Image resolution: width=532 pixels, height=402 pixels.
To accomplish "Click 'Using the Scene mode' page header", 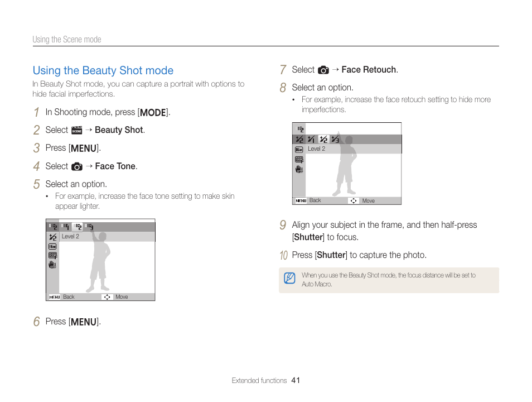I will (67, 40).
